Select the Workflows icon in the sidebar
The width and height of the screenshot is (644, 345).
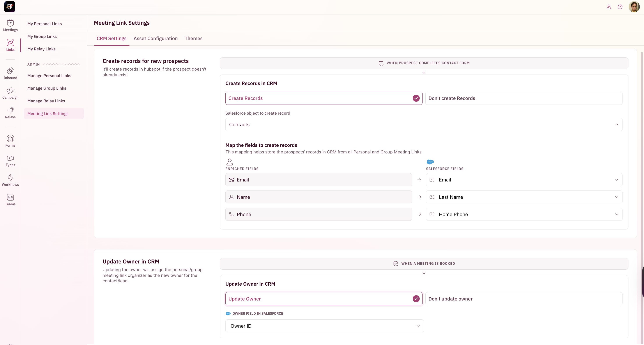pos(10,180)
